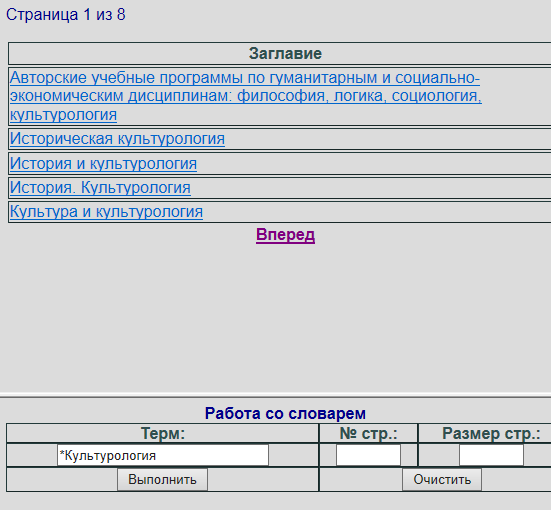Click the 'Страница 1 из 8' text
The height and width of the screenshot is (510, 551).
[66, 15]
